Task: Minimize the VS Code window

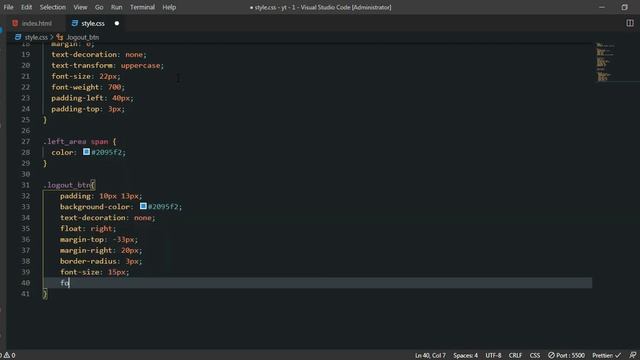Action: [602, 7]
